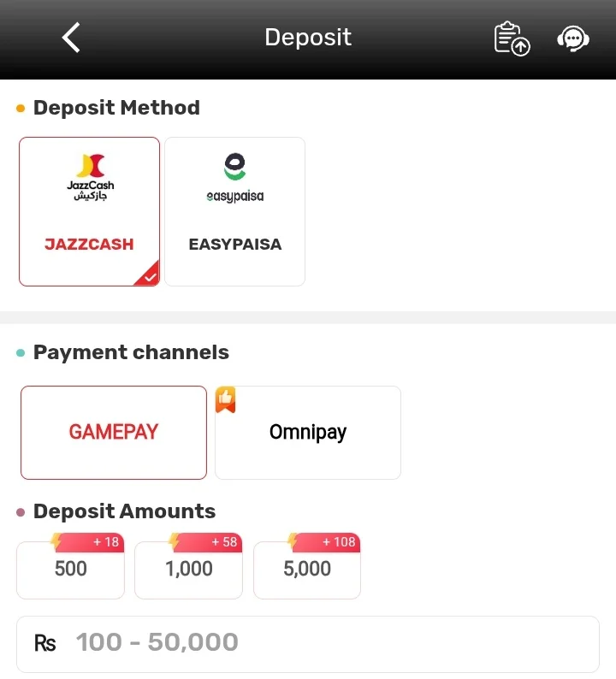
Task: Focus the Rs amount input field
Action: point(307,644)
